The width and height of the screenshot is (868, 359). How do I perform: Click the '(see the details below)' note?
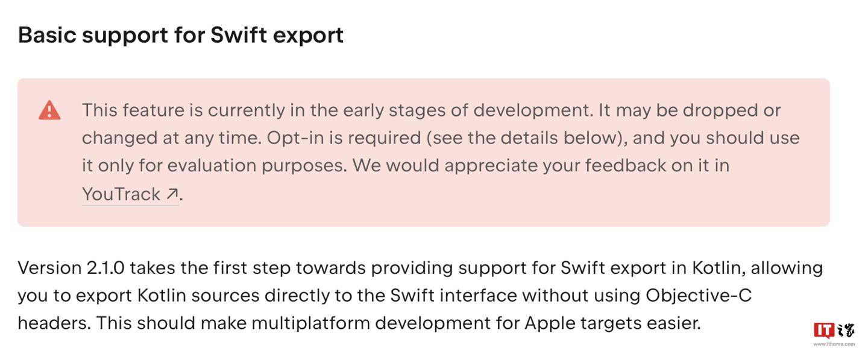pos(526,138)
